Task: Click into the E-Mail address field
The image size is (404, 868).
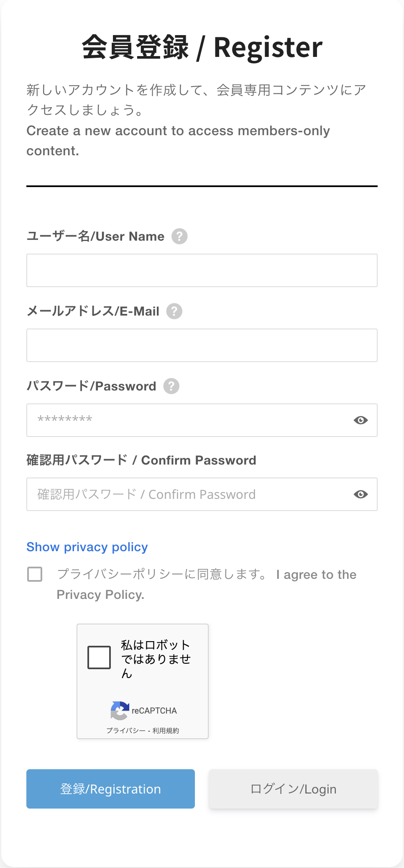Action: 202,345
